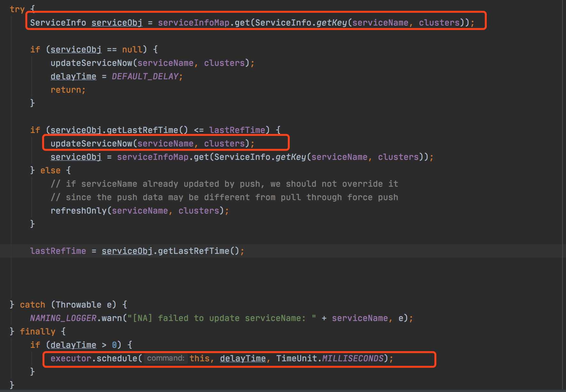Click "getKey" in the ServiceInfo declaration line
The width and height of the screenshot is (566, 392).
point(332,23)
